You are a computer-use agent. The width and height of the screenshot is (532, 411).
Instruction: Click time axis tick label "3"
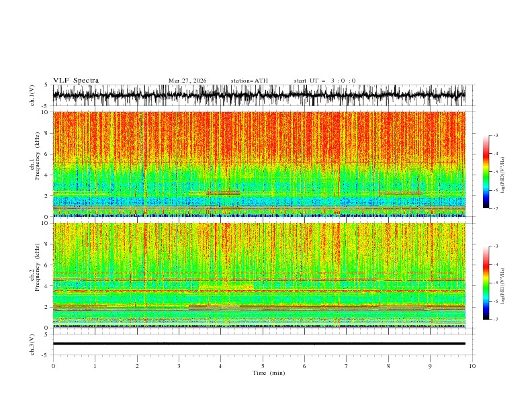(179, 366)
